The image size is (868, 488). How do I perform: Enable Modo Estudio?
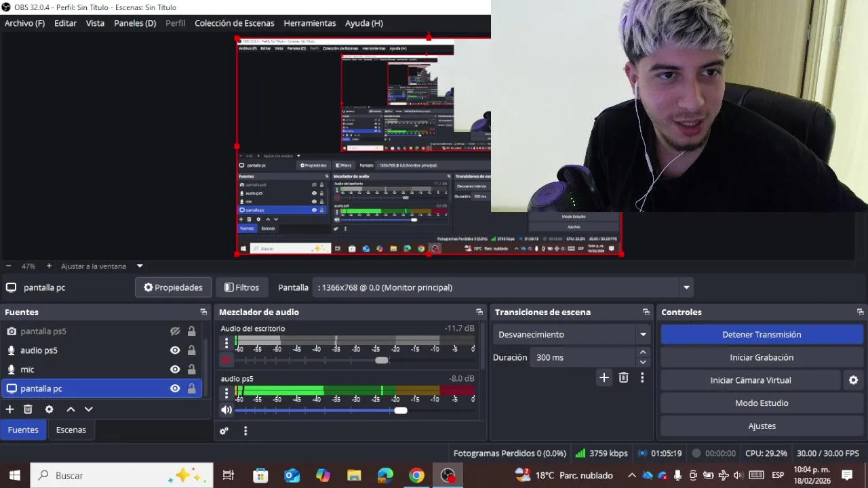tap(762, 403)
